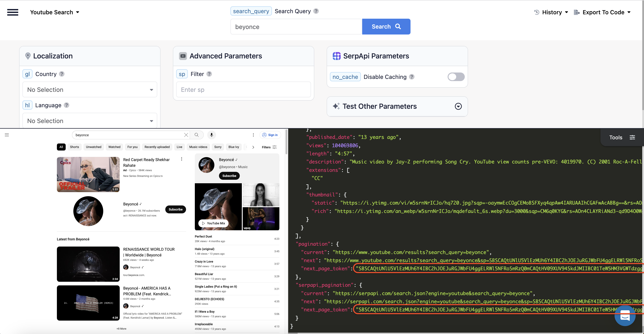The height and width of the screenshot is (334, 644).
Task: Start voice search with the microphone icon
Action: pyautogui.click(x=212, y=135)
